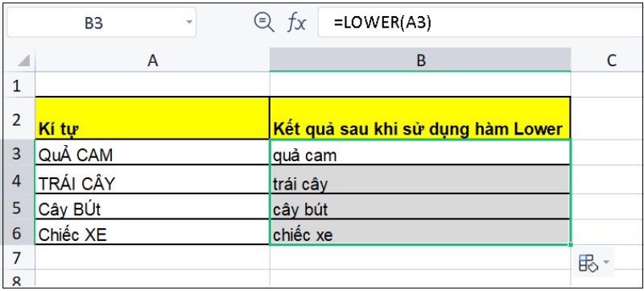The image size is (644, 291).
Task: Click the Name Box showing B3
Action: click(101, 23)
